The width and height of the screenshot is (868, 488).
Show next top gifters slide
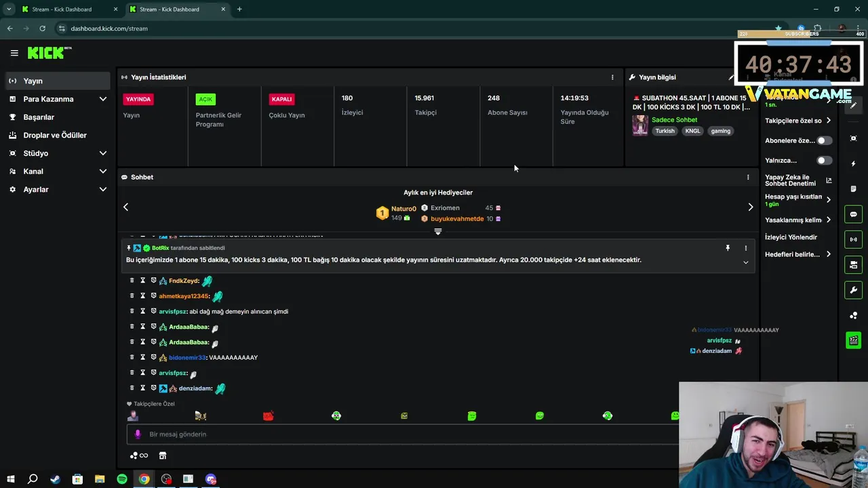(x=750, y=207)
